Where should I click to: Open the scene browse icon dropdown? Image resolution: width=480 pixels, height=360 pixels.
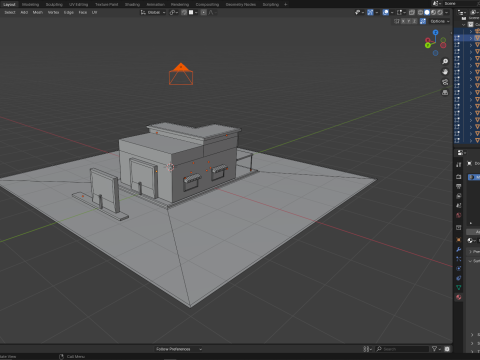coord(437,3)
